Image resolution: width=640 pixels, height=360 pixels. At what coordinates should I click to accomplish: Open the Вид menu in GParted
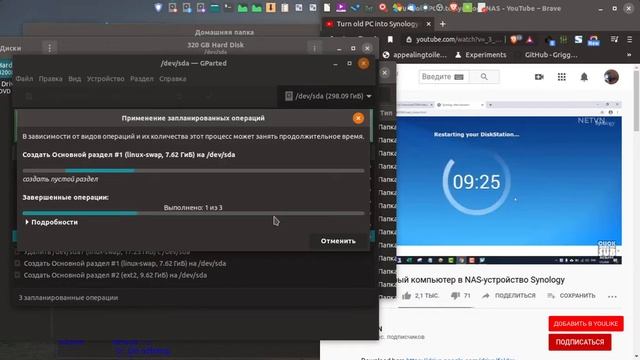(x=74, y=79)
